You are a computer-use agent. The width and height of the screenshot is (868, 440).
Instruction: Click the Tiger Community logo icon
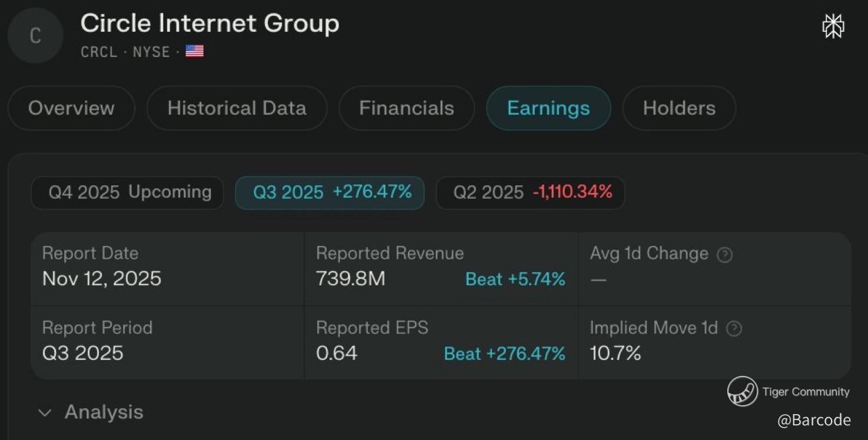point(742,391)
